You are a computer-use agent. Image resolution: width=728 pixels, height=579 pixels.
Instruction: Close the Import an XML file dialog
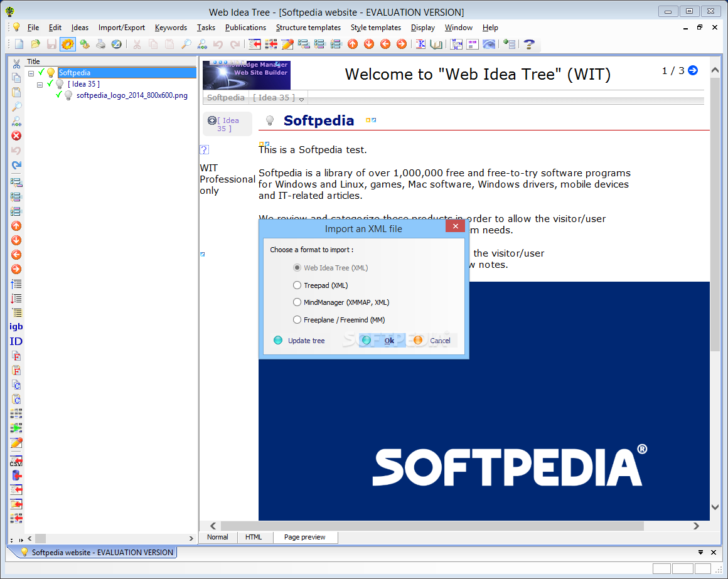tap(456, 226)
